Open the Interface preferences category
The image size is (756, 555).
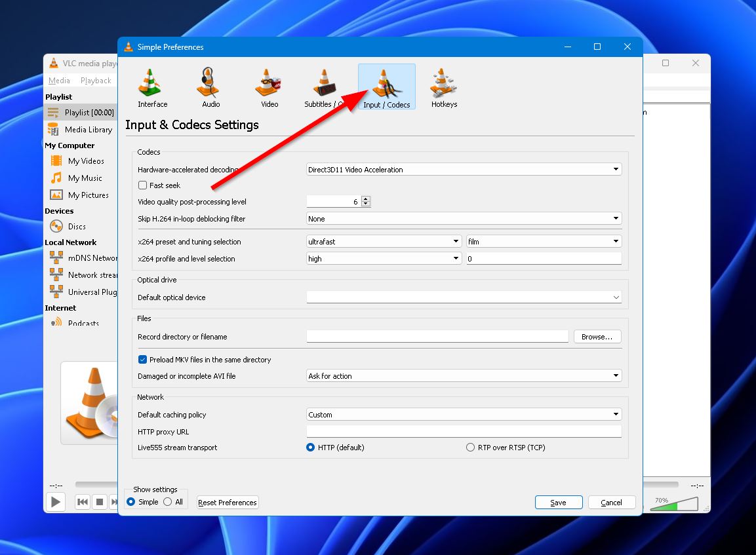[152, 88]
